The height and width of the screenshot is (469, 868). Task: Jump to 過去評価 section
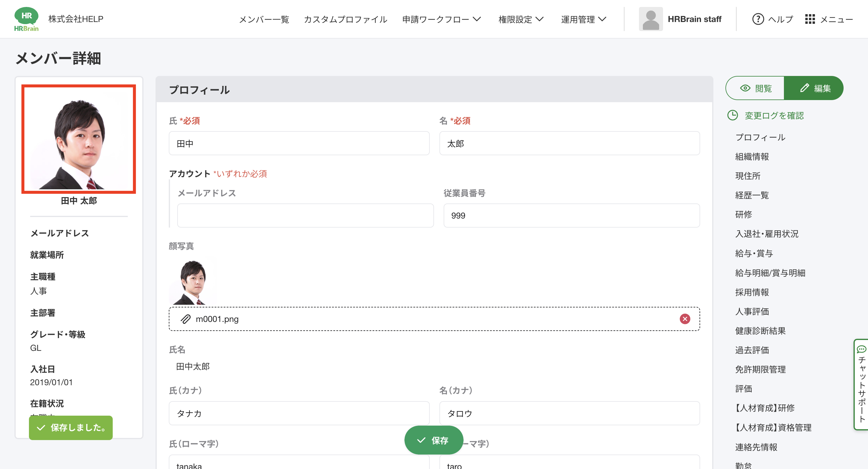click(x=752, y=350)
